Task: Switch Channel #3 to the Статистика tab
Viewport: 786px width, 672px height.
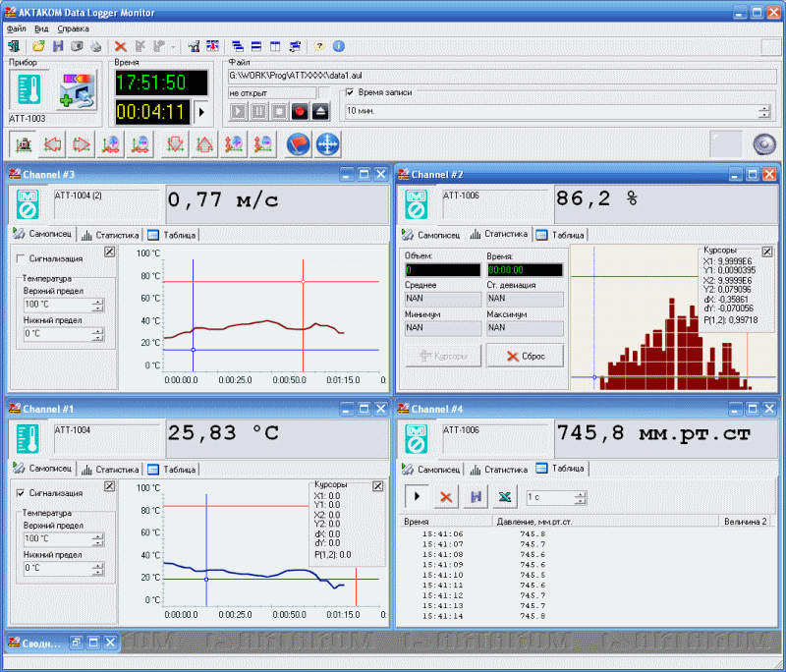Action: (x=110, y=235)
